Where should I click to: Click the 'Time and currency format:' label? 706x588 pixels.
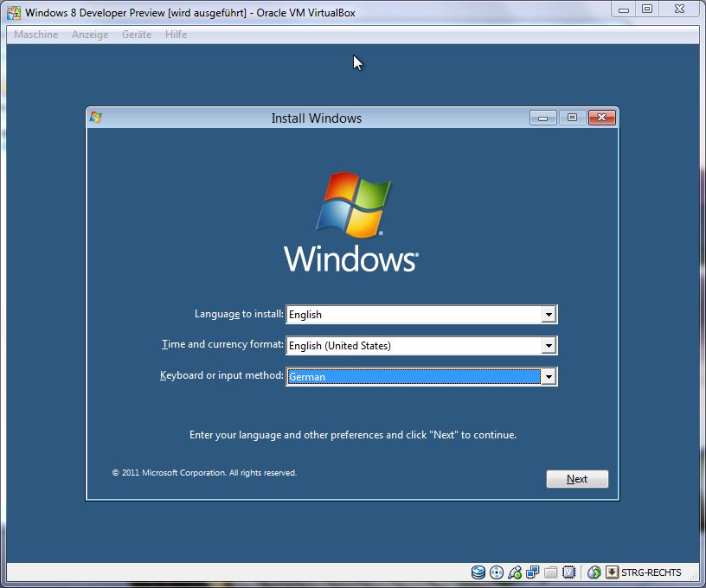[x=223, y=345]
